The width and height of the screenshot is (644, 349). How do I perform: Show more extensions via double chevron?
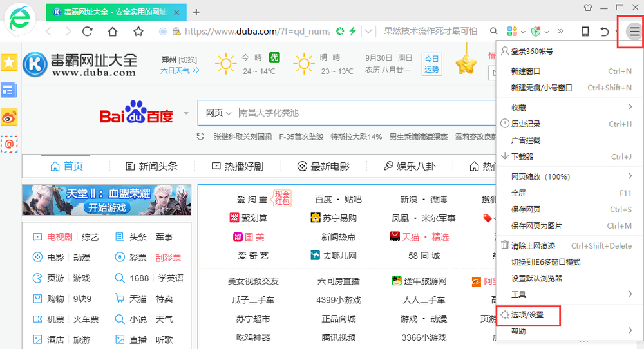561,31
